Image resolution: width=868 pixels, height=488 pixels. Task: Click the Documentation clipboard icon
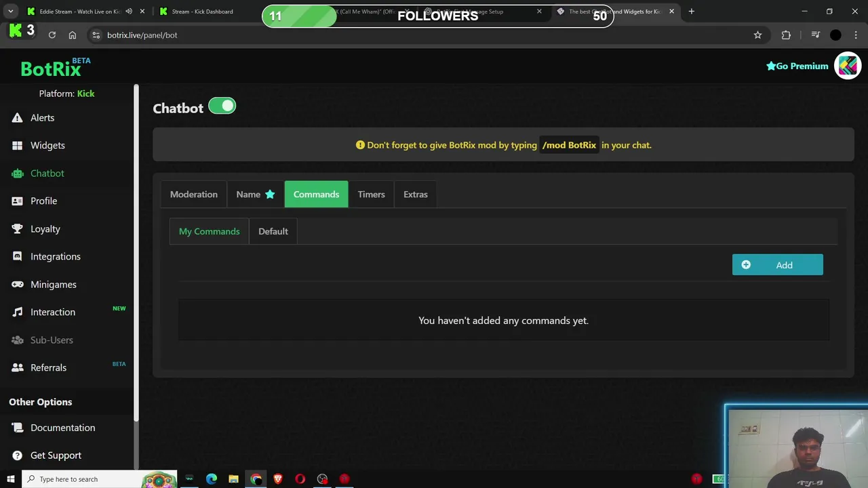click(x=17, y=428)
